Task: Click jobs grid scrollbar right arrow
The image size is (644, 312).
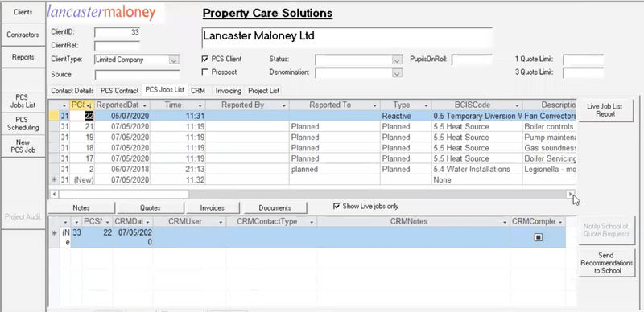Action: pos(571,194)
